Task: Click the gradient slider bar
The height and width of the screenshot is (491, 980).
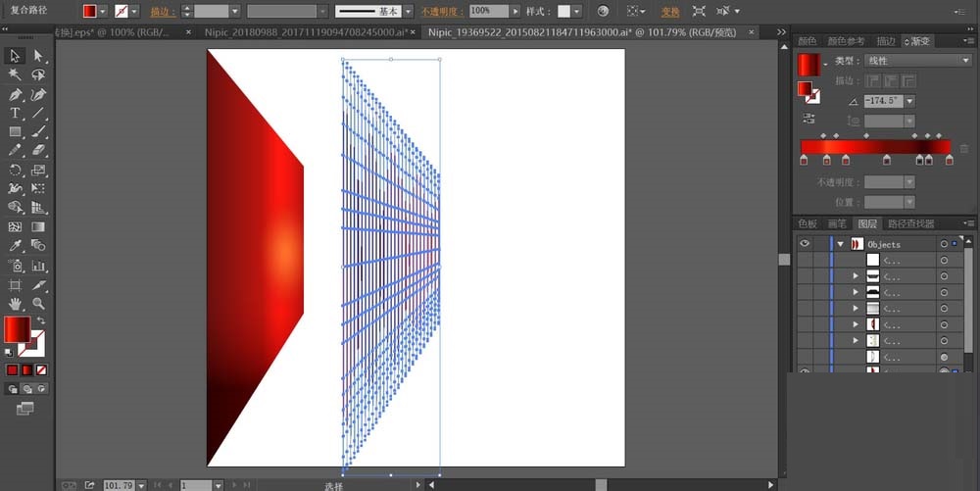Action: pyautogui.click(x=875, y=147)
